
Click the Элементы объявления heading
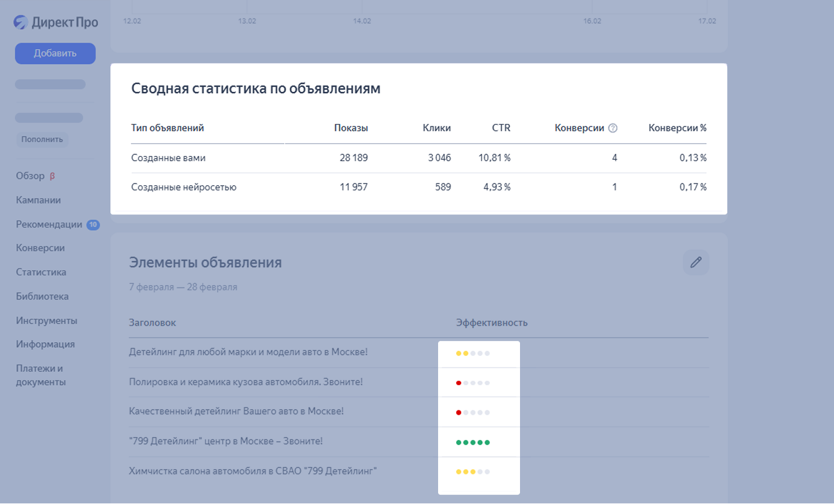(205, 262)
